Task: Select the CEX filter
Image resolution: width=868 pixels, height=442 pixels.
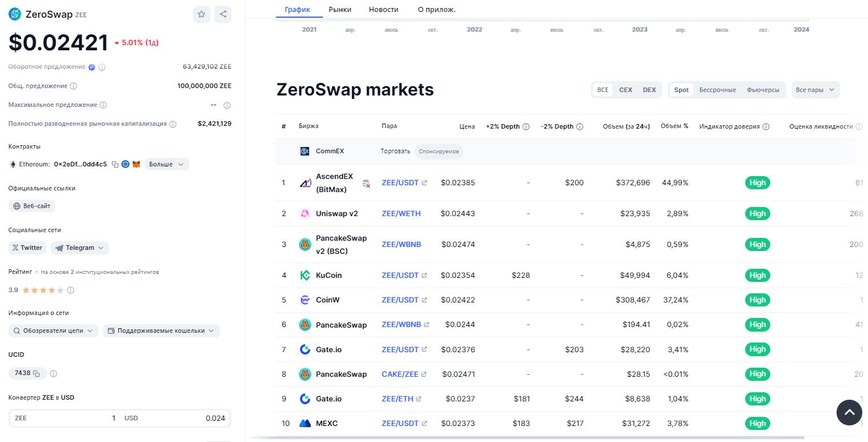Action: click(626, 90)
